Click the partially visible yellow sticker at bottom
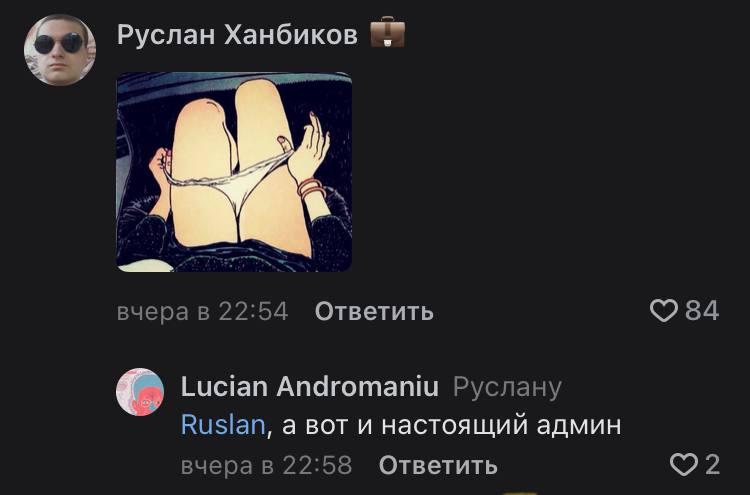 pos(520,493)
